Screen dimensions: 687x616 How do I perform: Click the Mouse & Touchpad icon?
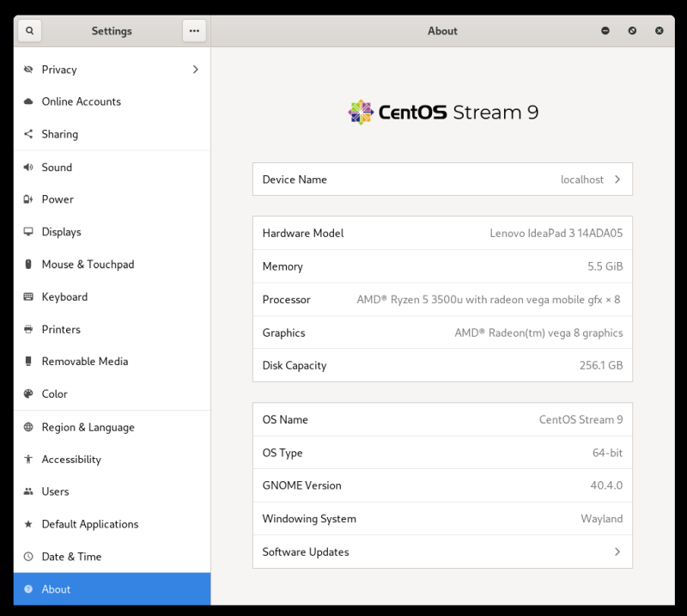[x=28, y=265]
